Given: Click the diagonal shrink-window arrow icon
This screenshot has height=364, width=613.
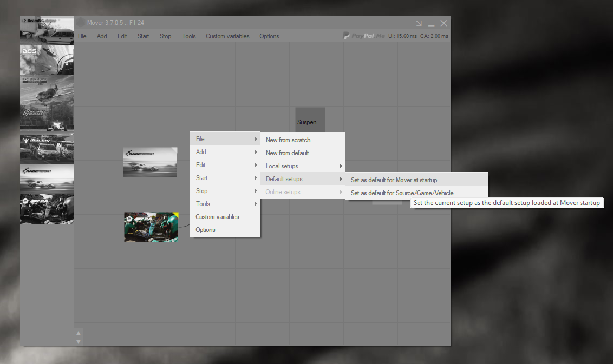Looking at the screenshot, I should point(419,23).
